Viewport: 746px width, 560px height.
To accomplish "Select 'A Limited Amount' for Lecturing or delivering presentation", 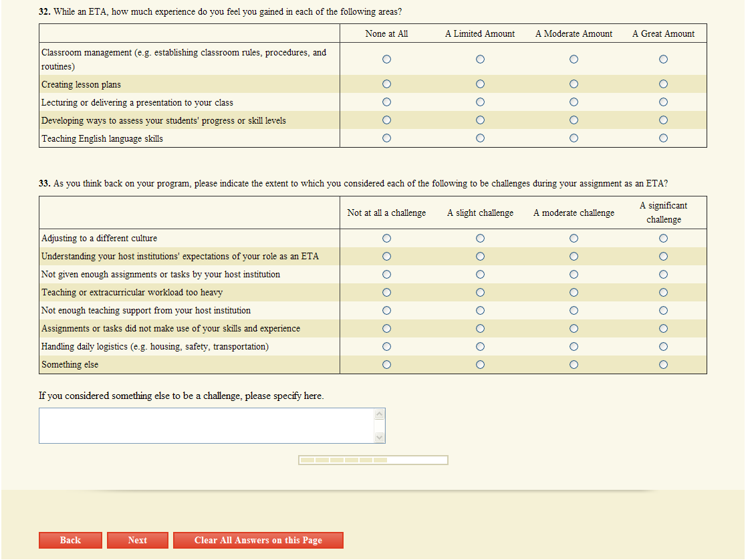I will (480, 102).
